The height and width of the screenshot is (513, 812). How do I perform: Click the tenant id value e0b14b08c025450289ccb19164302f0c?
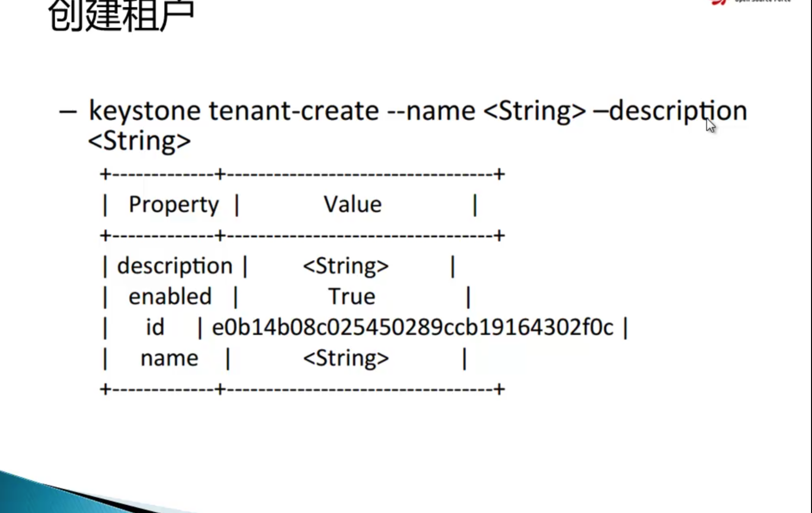click(413, 327)
